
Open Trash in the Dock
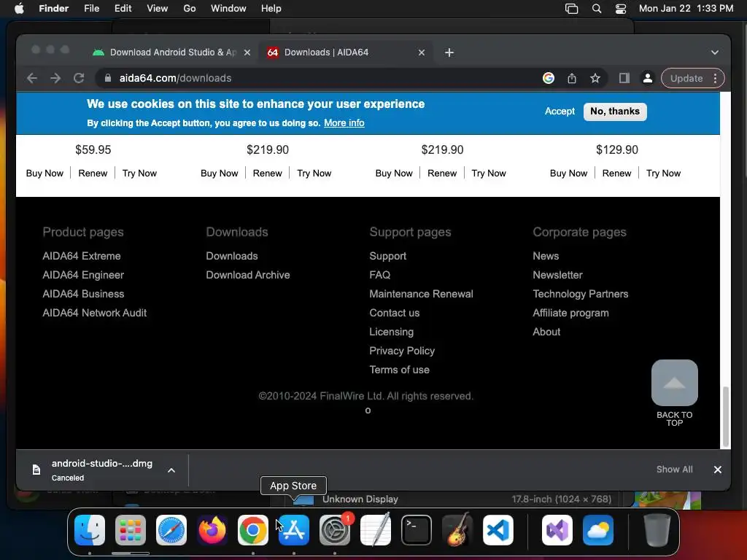tap(657, 530)
